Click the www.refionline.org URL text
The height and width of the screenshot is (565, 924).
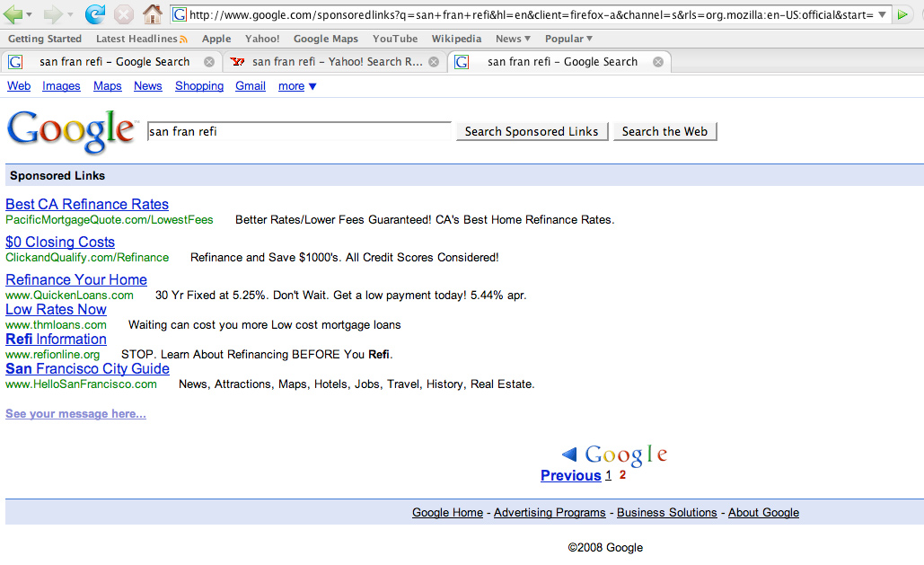(x=52, y=355)
